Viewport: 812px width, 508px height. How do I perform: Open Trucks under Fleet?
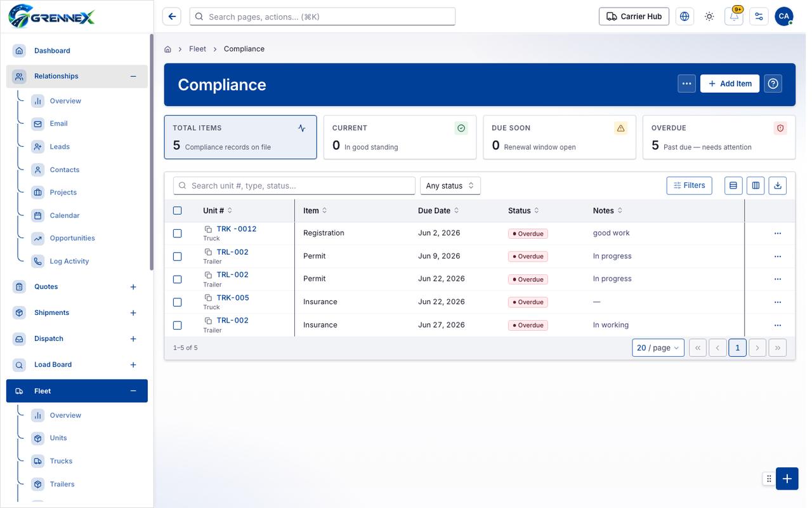point(61,461)
